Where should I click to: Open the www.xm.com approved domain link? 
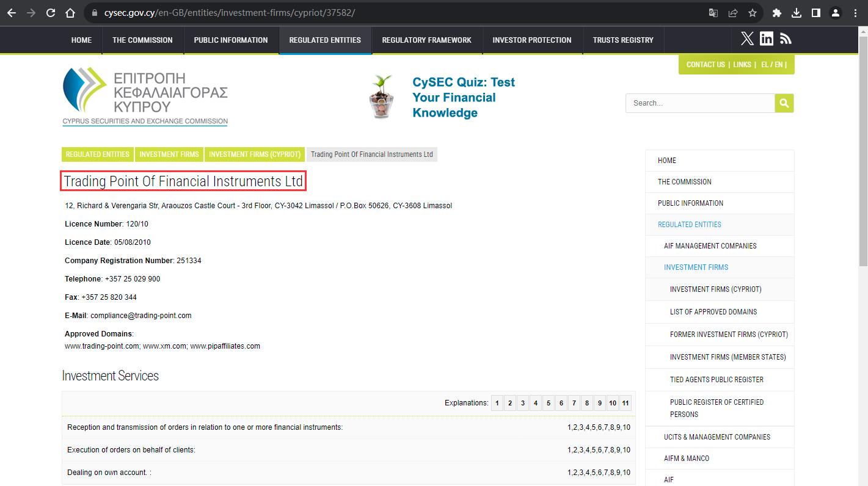(x=164, y=346)
